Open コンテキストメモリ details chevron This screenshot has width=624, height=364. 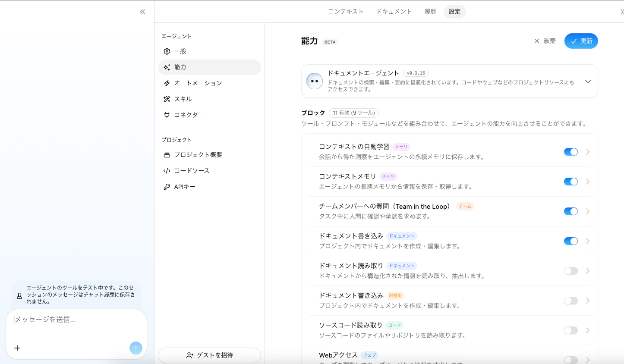click(x=588, y=182)
